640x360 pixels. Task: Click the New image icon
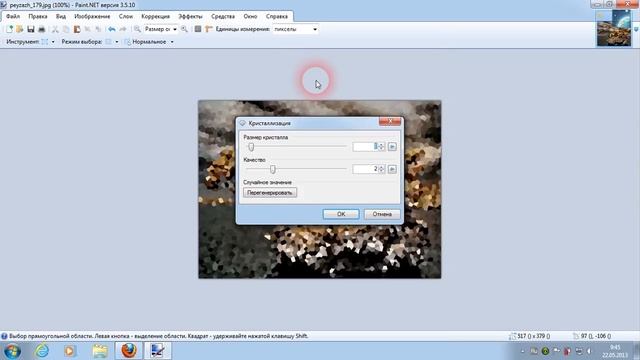(9, 29)
